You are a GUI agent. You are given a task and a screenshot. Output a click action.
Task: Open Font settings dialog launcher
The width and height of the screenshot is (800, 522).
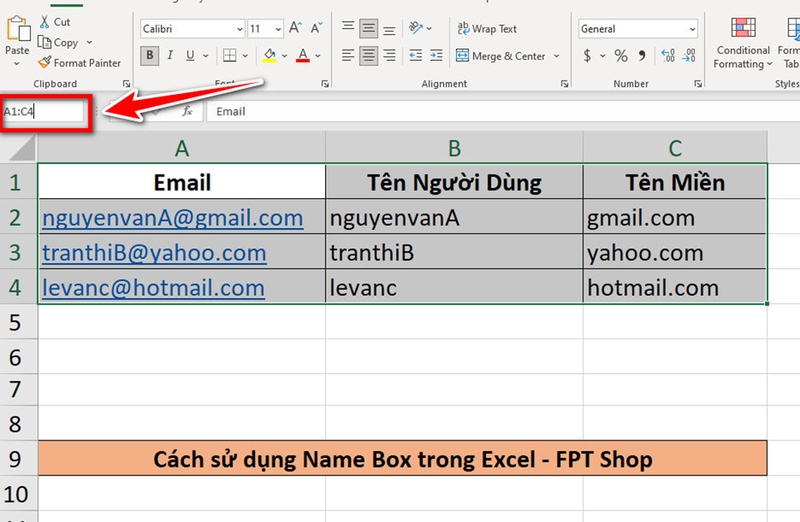click(x=324, y=84)
